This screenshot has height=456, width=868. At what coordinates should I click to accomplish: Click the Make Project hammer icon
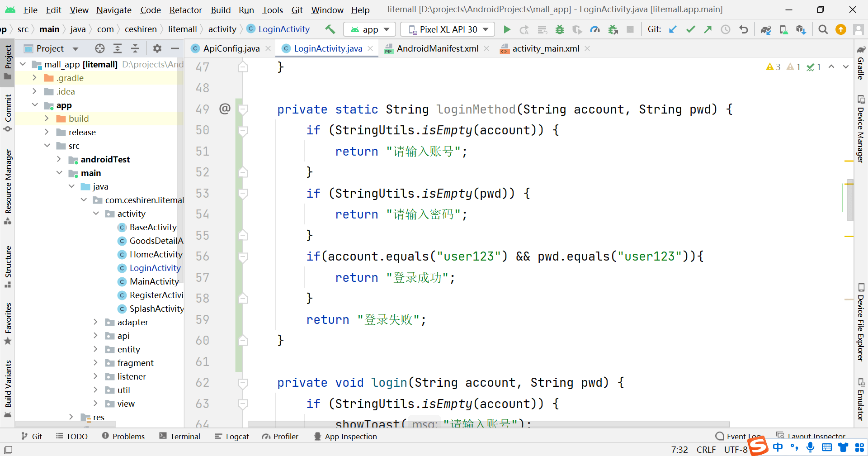tap(330, 29)
